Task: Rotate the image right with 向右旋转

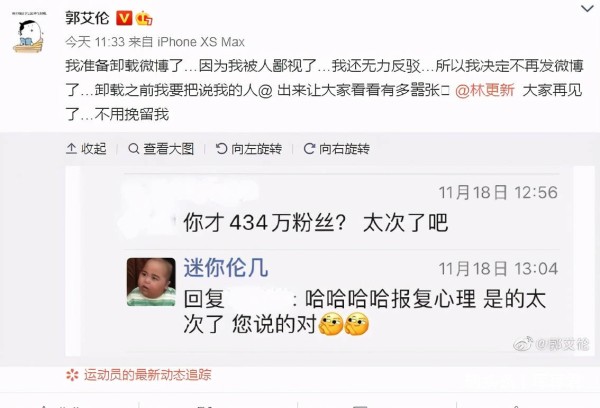Action: [x=336, y=149]
